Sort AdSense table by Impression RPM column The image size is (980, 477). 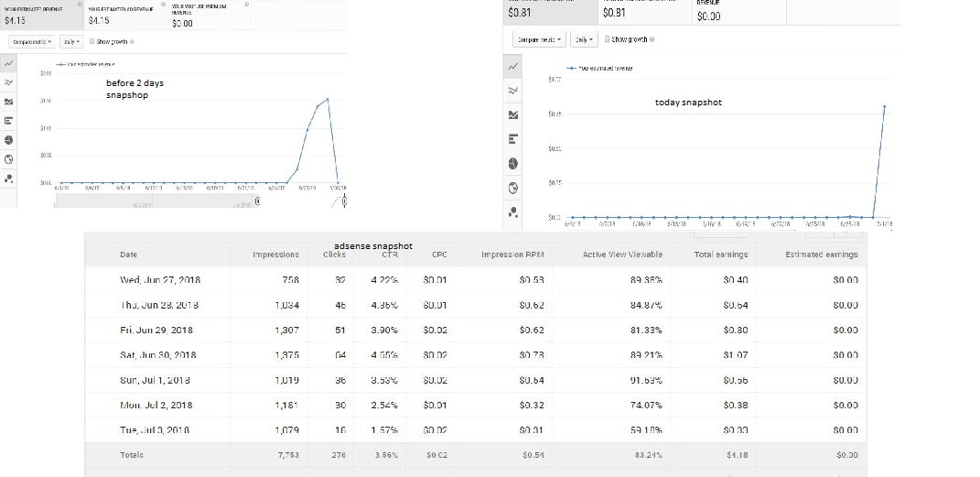(x=512, y=255)
